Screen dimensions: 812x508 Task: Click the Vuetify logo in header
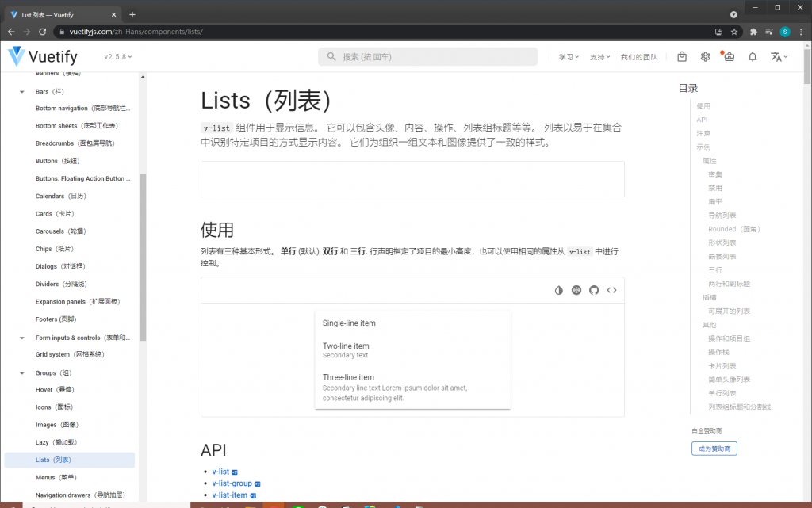pyautogui.click(x=43, y=56)
